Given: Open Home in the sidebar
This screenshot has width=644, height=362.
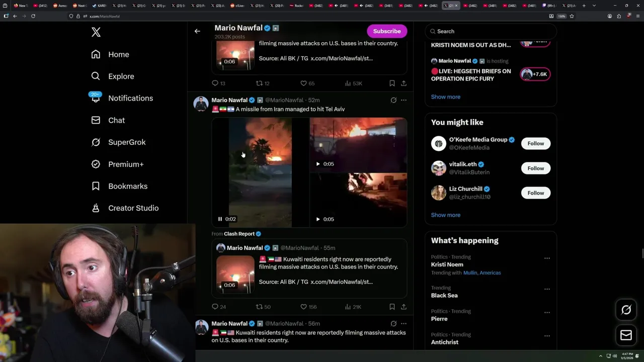Looking at the screenshot, I should 110,54.
